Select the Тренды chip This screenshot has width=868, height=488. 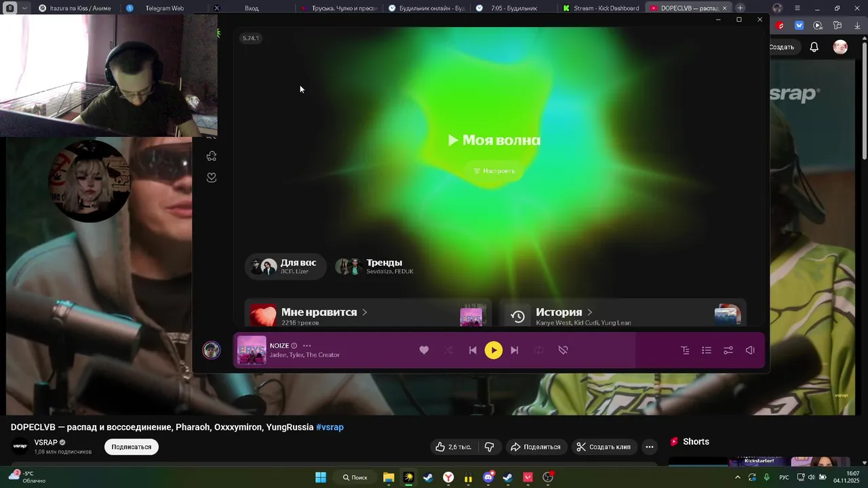pyautogui.click(x=374, y=266)
